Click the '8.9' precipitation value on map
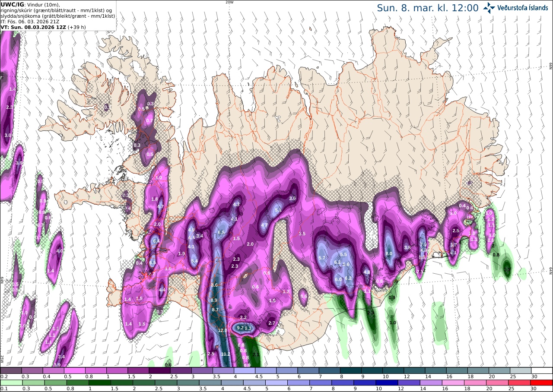Image resolution: width=553 pixels, height=392 pixels. [x=214, y=300]
